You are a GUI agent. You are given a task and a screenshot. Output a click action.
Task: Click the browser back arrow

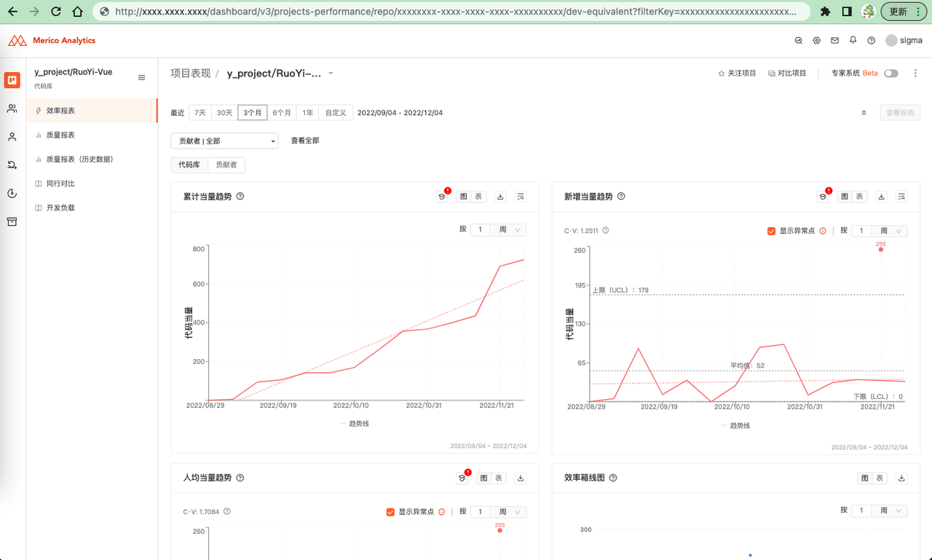pos(12,12)
